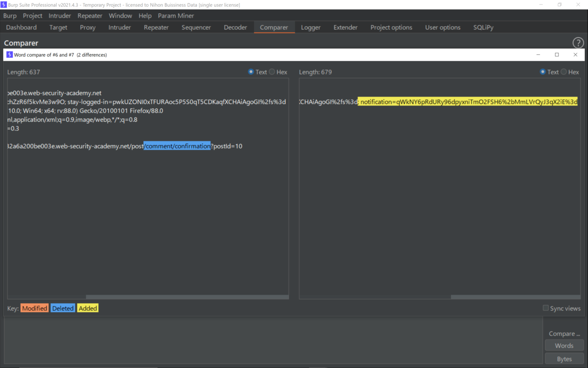Click the web-security-academy.net host line
The width and height of the screenshot is (588, 368).
pos(54,93)
